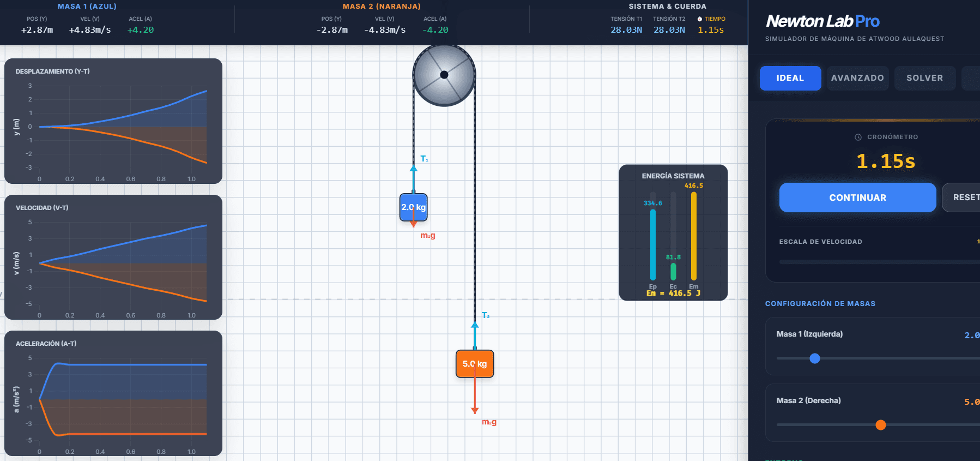Click the 'Masa 1 (Izquierda)' label

tap(809, 334)
